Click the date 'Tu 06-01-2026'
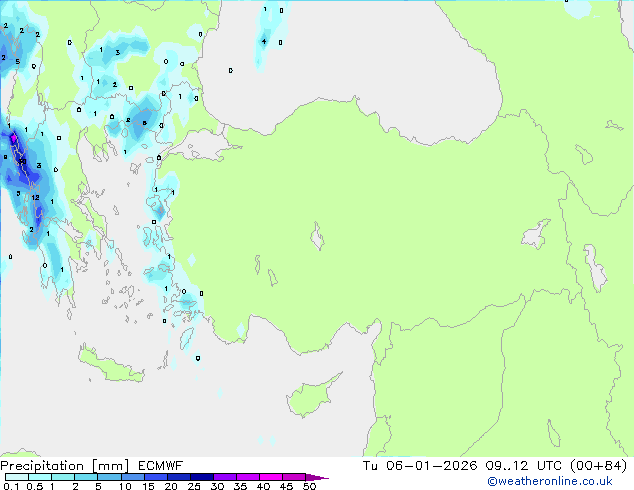The height and width of the screenshot is (490, 634). (420, 465)
